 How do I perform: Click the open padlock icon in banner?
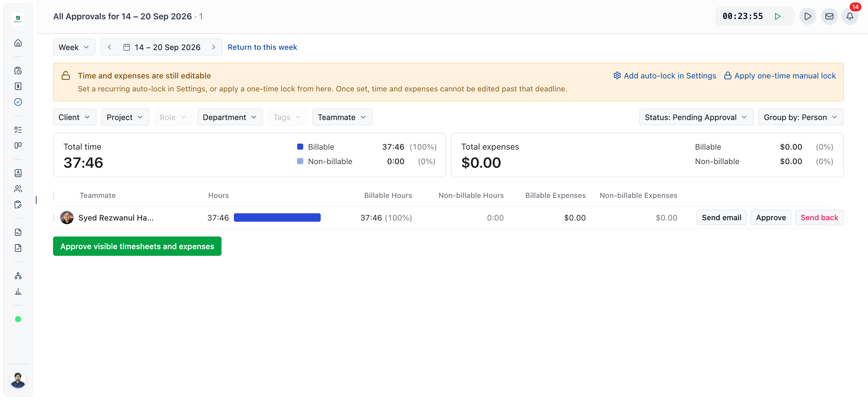tap(66, 75)
